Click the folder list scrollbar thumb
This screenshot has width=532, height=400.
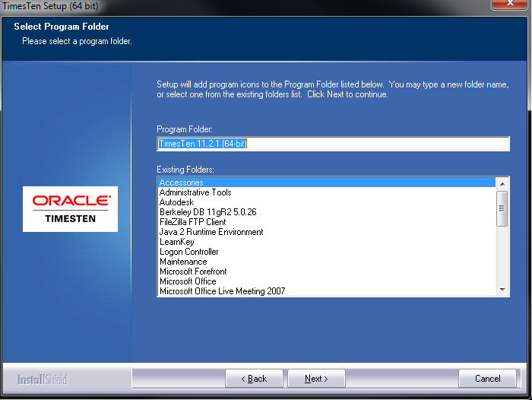[502, 208]
